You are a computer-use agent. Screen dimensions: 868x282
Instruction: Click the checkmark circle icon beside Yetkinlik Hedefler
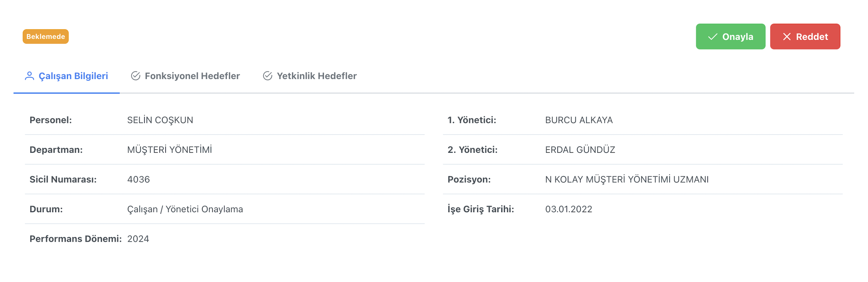click(267, 76)
